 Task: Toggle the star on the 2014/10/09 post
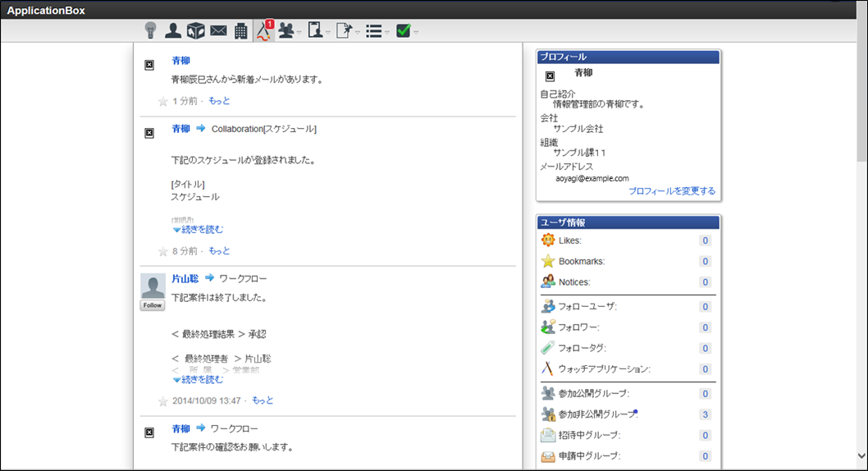(x=162, y=401)
